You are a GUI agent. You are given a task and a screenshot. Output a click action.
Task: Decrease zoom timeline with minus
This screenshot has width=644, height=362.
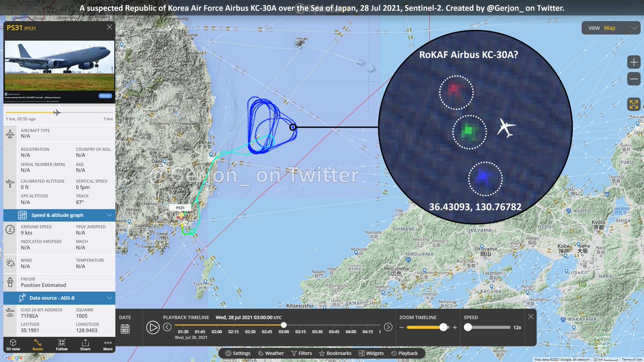[401, 327]
